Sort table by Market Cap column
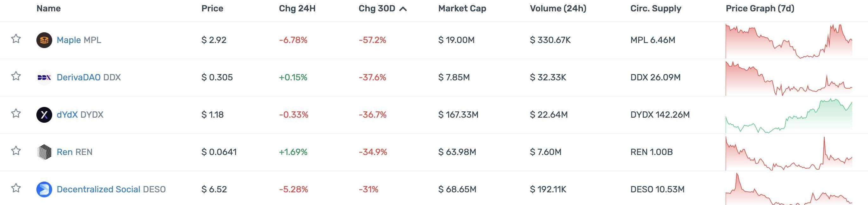The width and height of the screenshot is (868, 205). click(x=462, y=9)
